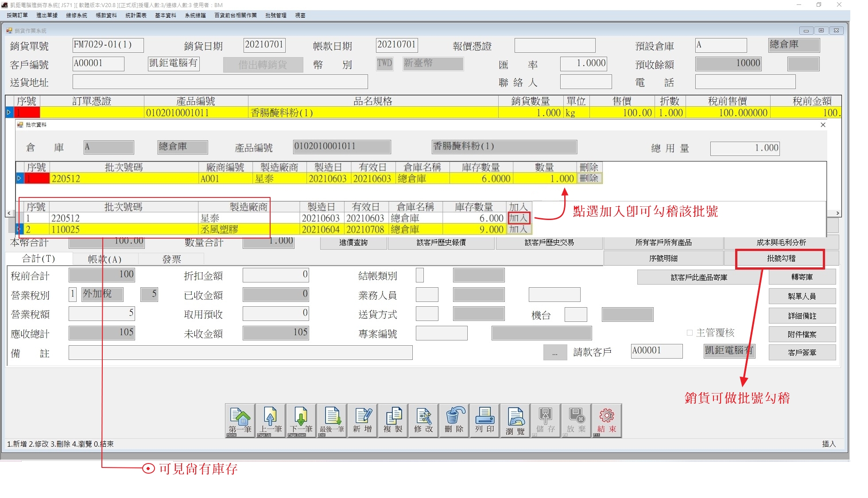The image size is (868, 498).
Task: Click the 第一筆 (first record) toolbar icon
Action: [x=240, y=421]
